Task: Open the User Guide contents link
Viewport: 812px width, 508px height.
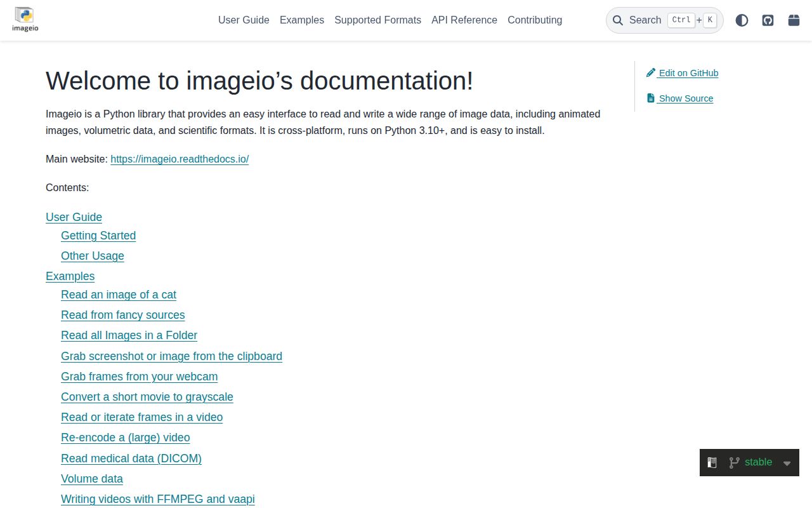Action: point(74,217)
